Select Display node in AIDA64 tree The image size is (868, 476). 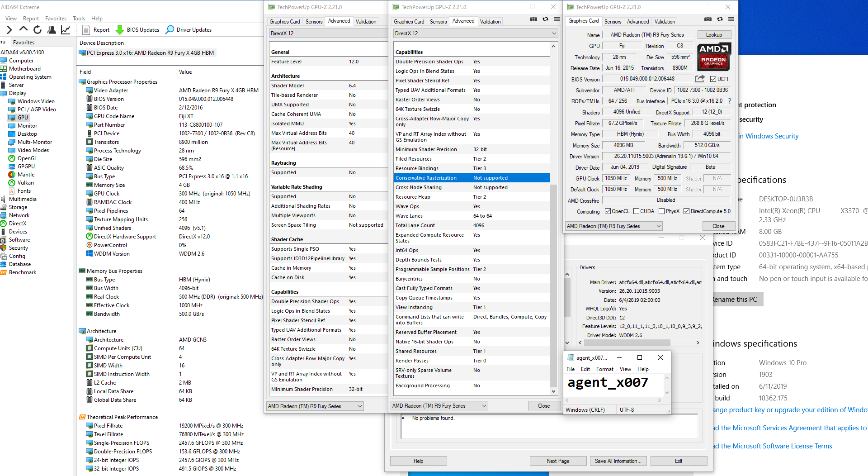[18, 93]
